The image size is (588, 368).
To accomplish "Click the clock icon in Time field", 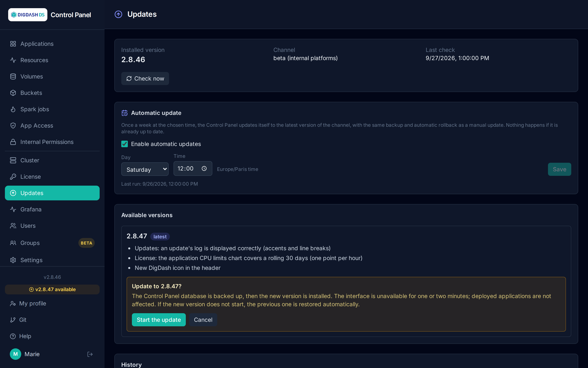I will tap(204, 168).
